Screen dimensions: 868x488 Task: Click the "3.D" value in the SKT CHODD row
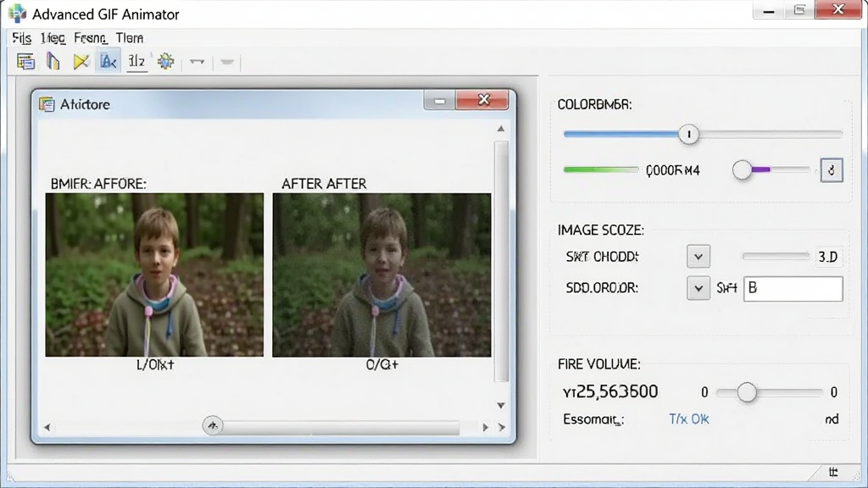click(x=828, y=257)
